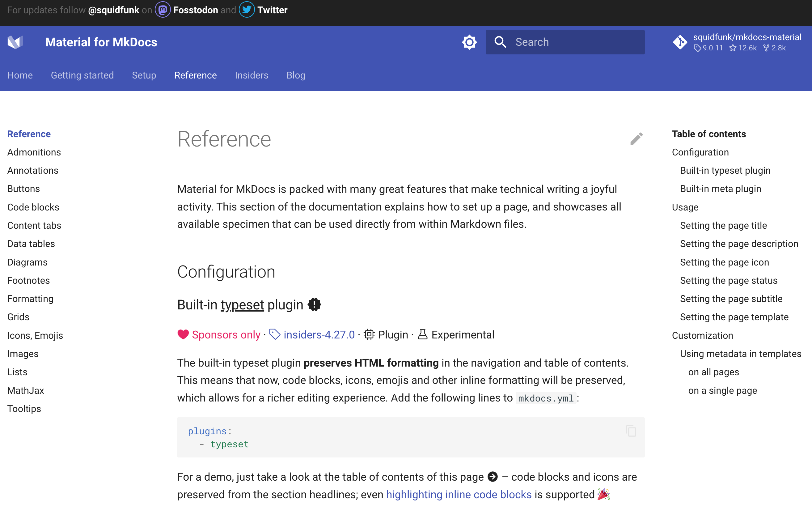Click the copy icon on code block
The height and width of the screenshot is (510, 812).
pyautogui.click(x=631, y=431)
